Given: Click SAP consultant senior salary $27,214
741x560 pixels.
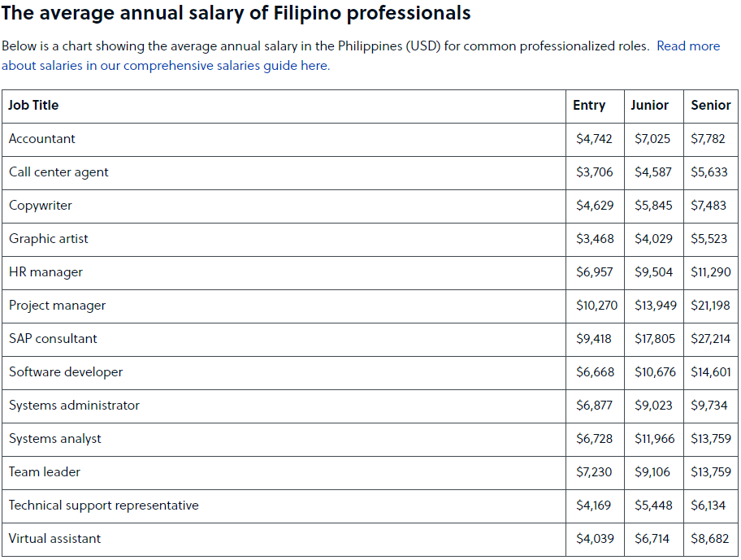Looking at the screenshot, I should point(711,339).
